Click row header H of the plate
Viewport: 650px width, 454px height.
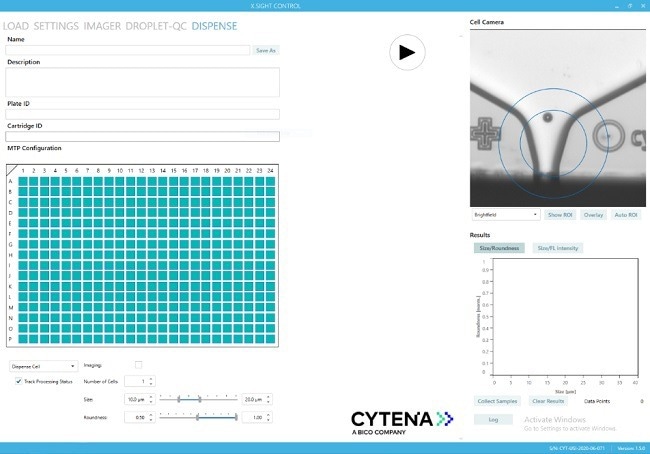point(11,255)
